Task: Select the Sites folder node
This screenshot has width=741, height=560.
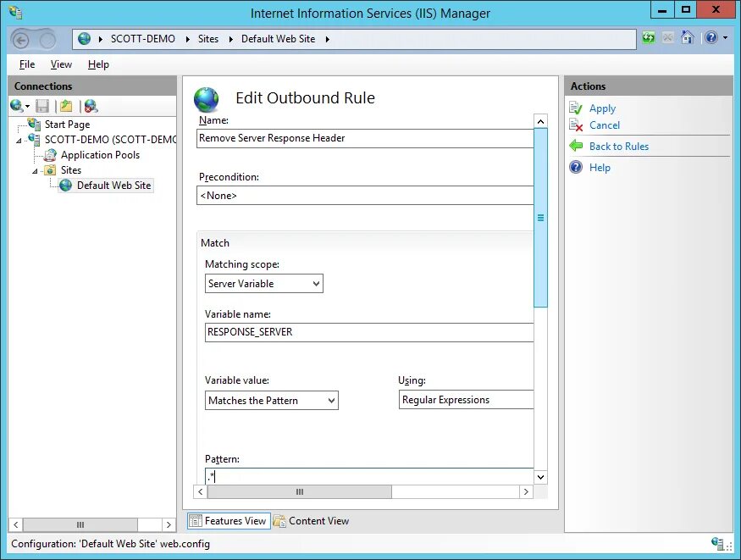Action: click(x=71, y=170)
